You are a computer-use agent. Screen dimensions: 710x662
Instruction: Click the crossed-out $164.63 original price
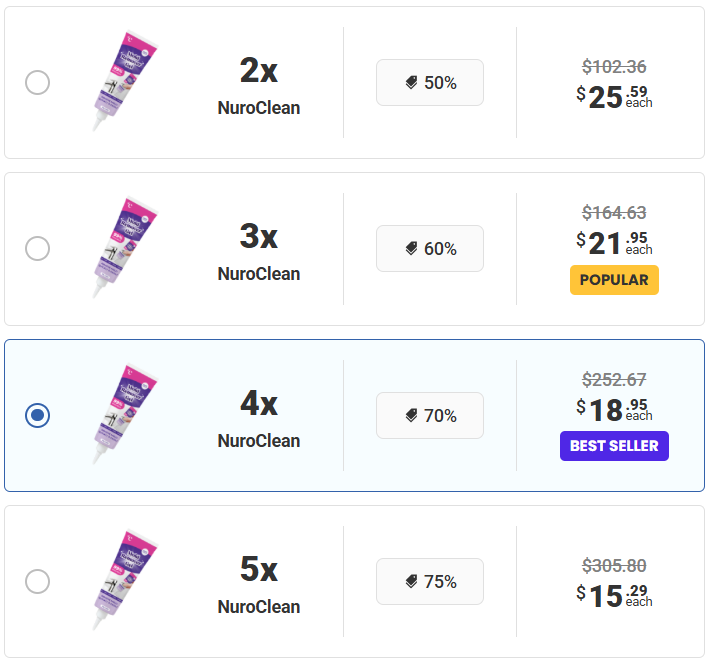coord(614,213)
